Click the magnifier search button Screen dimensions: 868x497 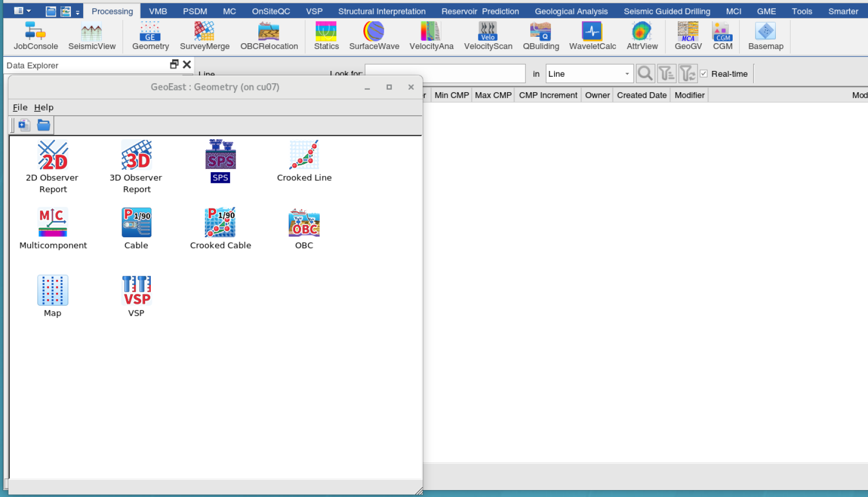click(645, 74)
